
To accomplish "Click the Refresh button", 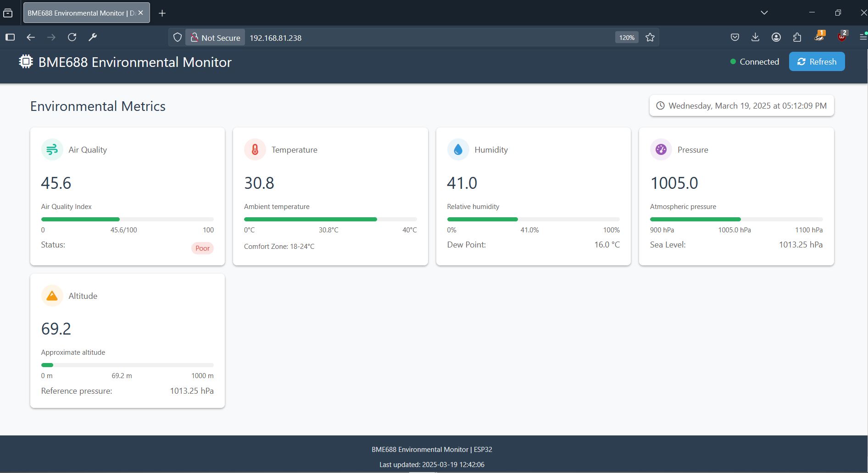I will 817,61.
